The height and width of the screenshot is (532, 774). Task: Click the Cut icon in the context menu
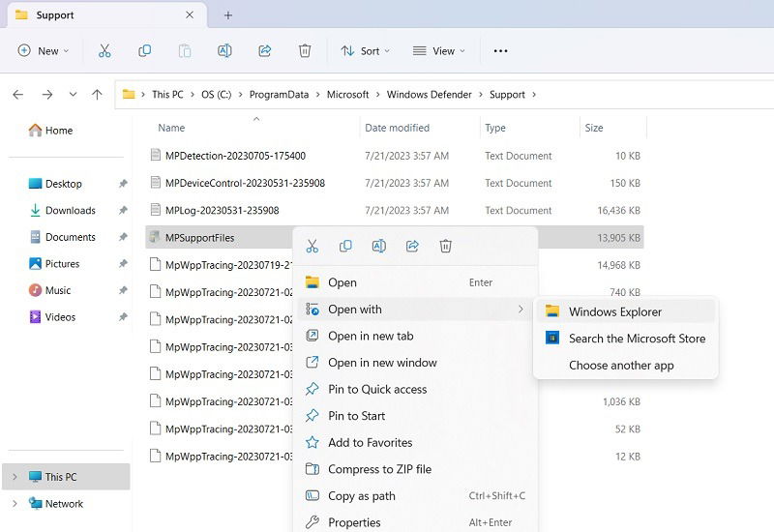313,247
